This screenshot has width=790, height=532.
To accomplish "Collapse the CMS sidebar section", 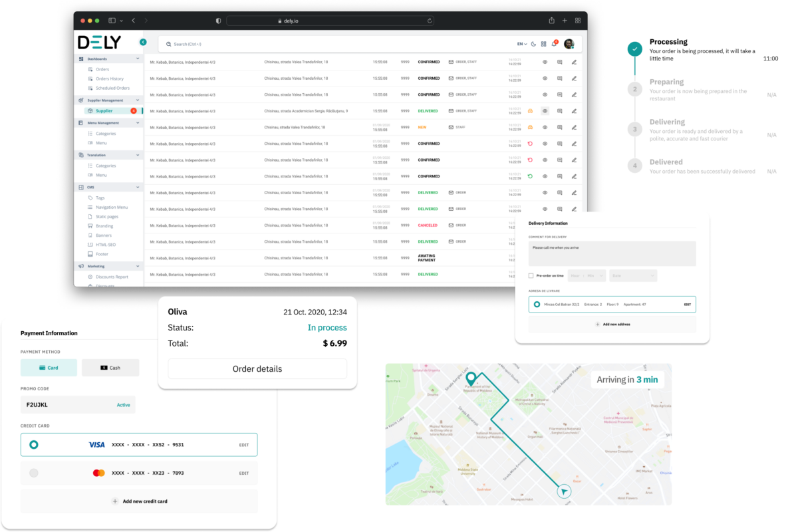I will 138,188.
